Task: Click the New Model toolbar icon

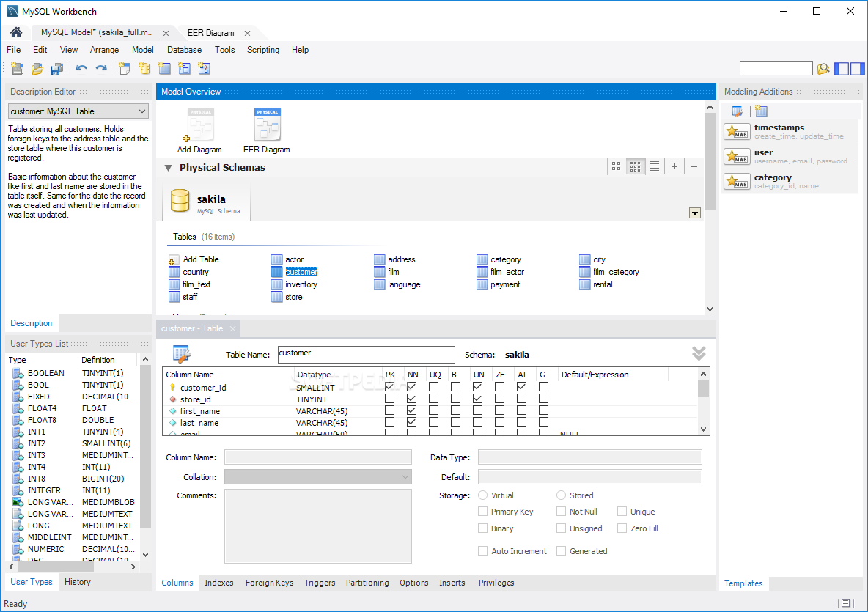Action: click(x=17, y=69)
